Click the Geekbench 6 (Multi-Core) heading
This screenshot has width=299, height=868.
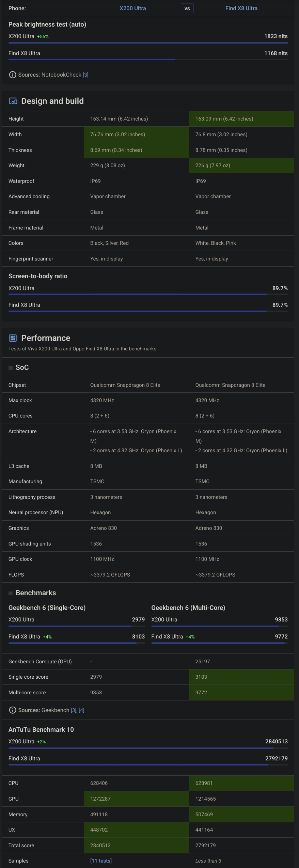tap(188, 607)
